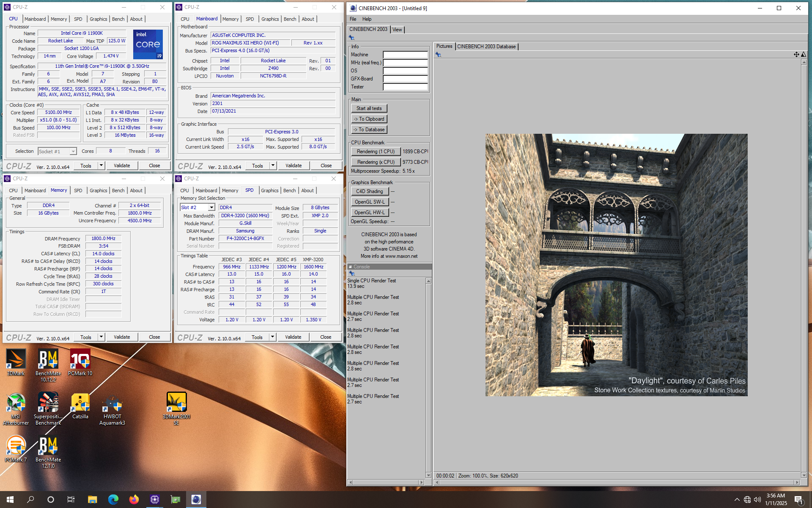Run Rendering (1 CPU) benchmark

(376, 152)
